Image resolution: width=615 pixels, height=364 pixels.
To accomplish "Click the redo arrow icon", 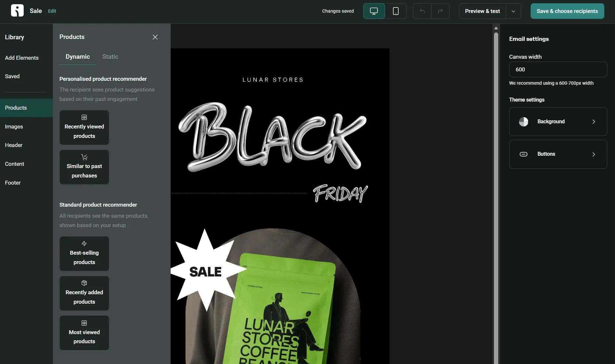I will pos(440,11).
